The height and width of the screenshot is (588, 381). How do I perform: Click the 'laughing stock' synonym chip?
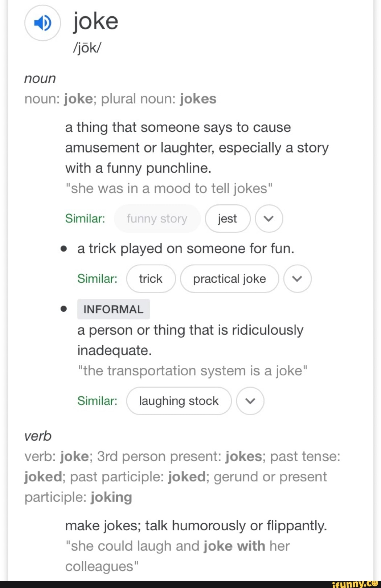[179, 401]
